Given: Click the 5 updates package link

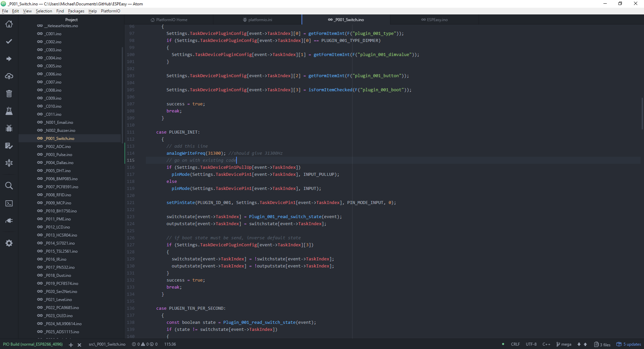Looking at the screenshot, I should (x=629, y=344).
